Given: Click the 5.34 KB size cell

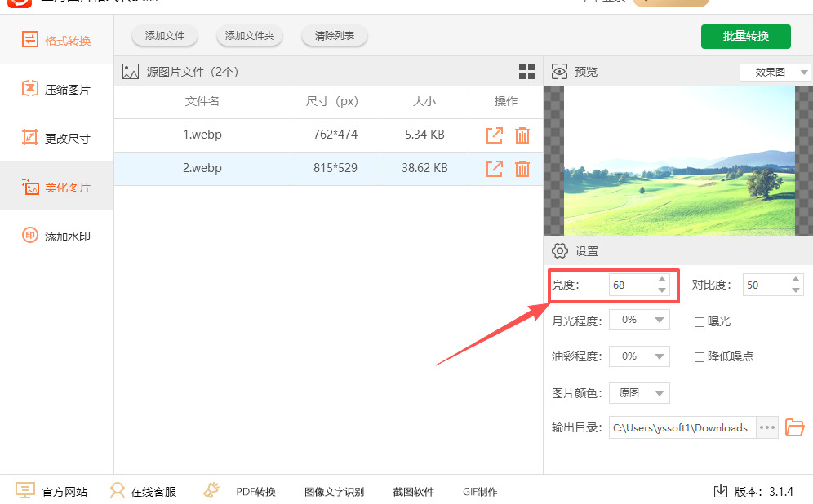Looking at the screenshot, I should tap(424, 135).
